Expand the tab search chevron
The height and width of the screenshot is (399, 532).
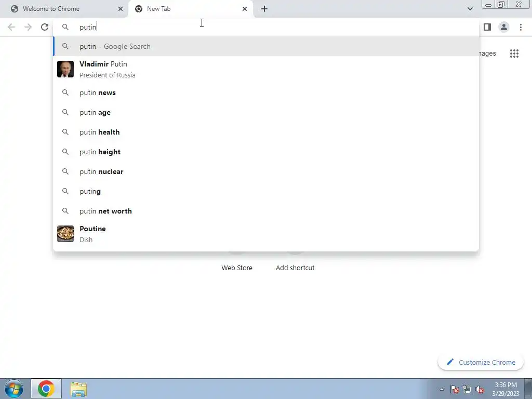(470, 9)
